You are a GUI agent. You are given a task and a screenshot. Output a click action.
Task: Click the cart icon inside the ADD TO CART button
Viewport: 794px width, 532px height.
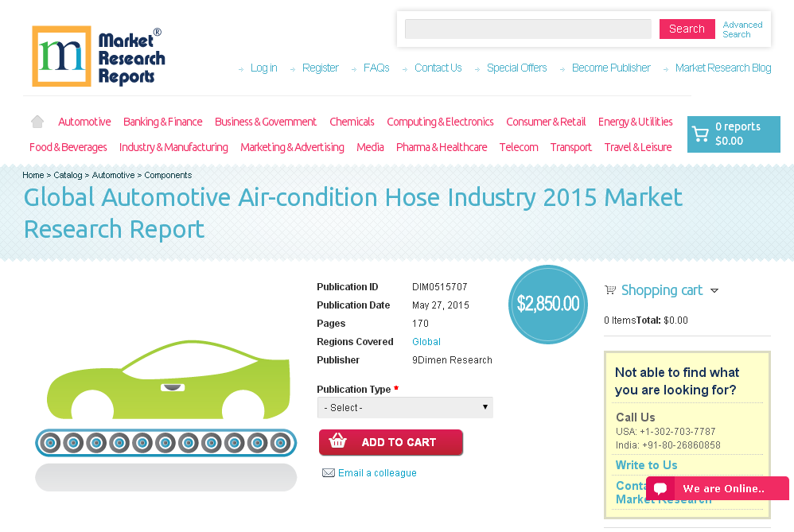337,442
